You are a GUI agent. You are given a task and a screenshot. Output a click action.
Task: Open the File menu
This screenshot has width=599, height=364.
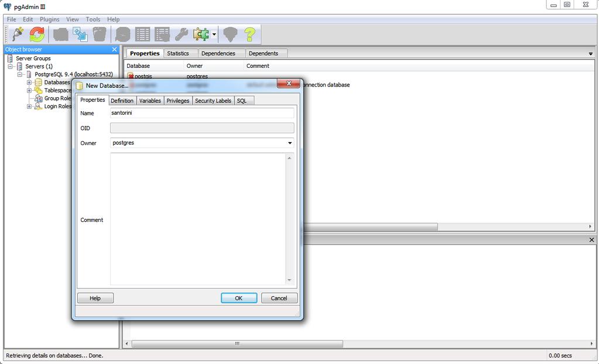(x=12, y=19)
